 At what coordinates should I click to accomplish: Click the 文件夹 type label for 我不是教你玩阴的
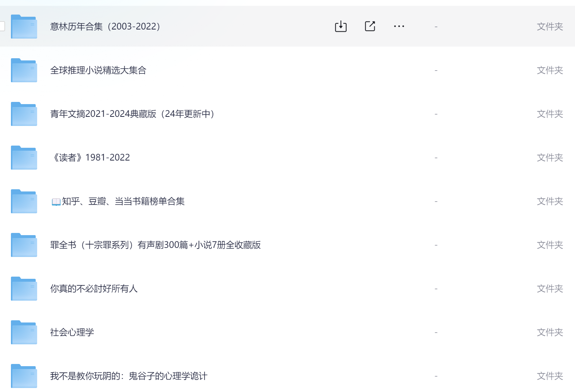[x=550, y=376]
